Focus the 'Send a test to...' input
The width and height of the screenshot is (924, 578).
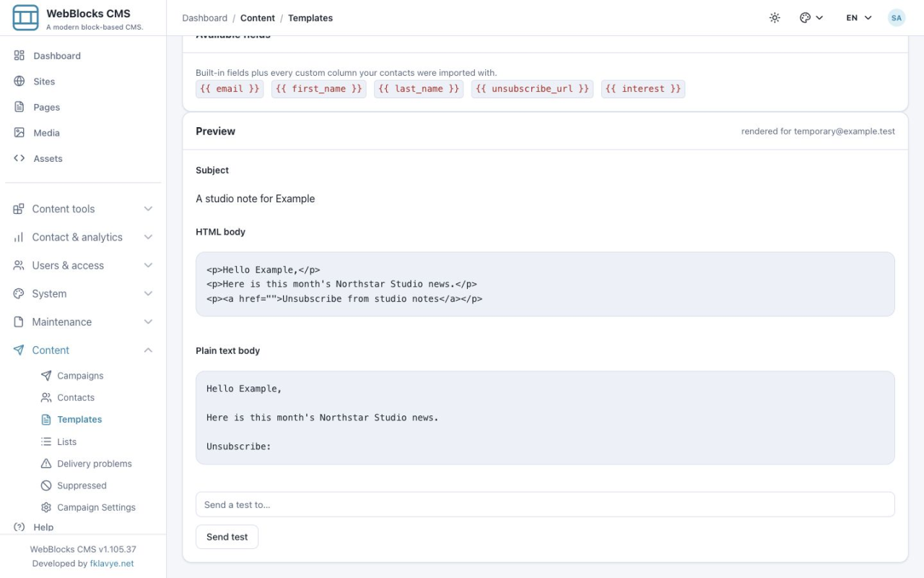(545, 504)
